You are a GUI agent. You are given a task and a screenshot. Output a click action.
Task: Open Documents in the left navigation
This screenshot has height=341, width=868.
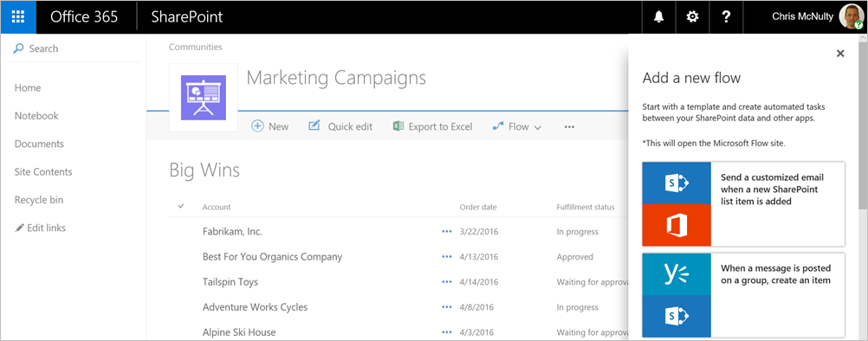(39, 144)
